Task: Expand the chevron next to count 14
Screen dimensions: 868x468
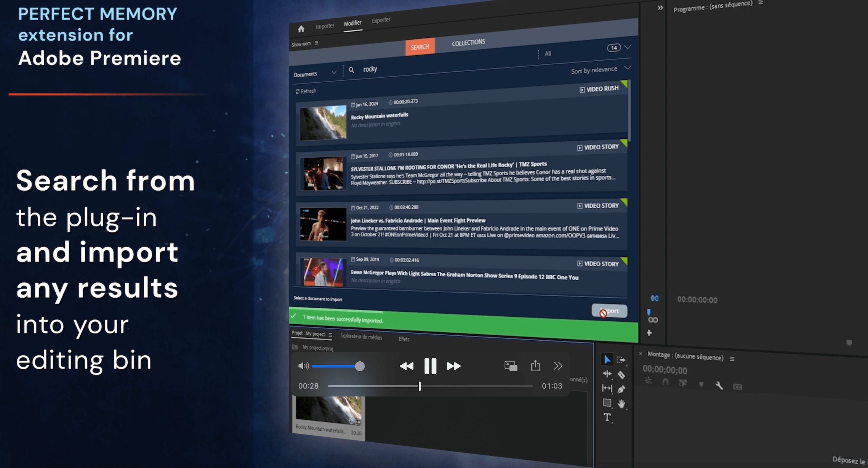Action: (x=628, y=47)
